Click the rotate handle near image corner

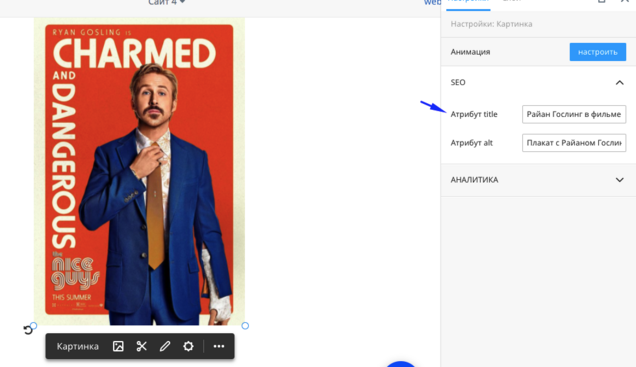click(28, 330)
